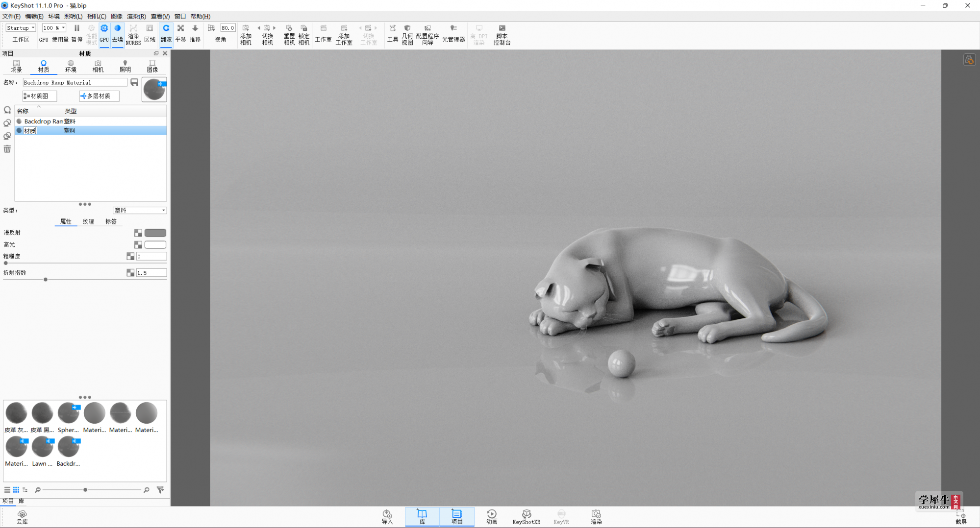Viewport: 980px width, 528px height.
Task: Open the 动画 animation panel
Action: (492, 517)
